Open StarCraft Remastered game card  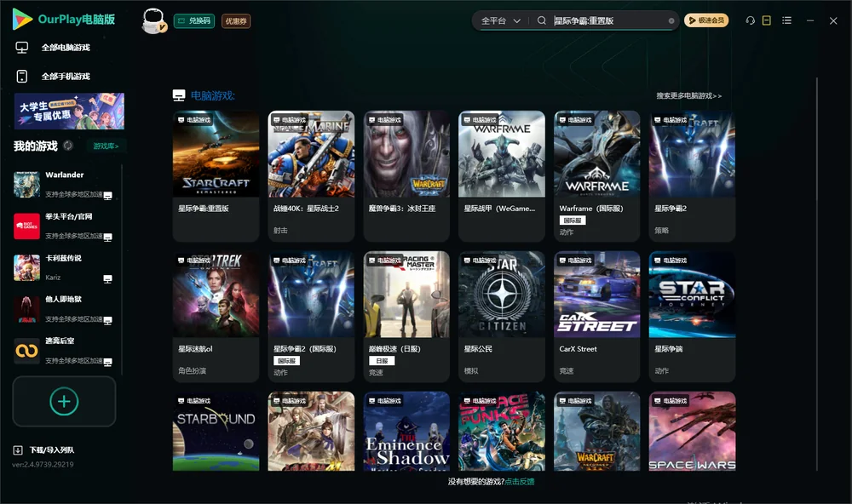[x=216, y=176]
